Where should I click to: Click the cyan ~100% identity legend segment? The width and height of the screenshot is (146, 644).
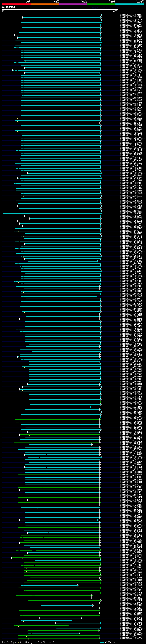[130, 4]
